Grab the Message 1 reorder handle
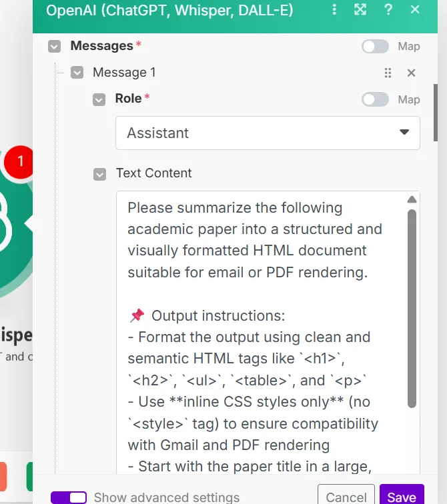447x504 pixels. 388,73
